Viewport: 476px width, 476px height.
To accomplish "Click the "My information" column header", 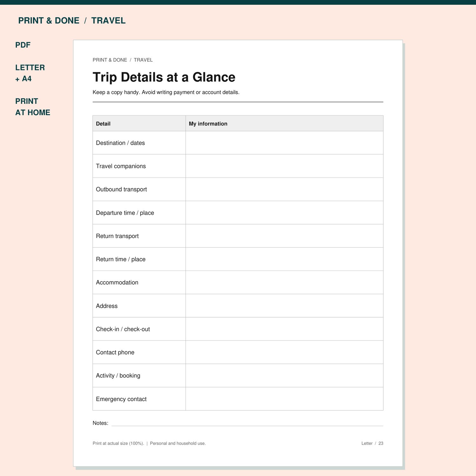I will point(208,124).
